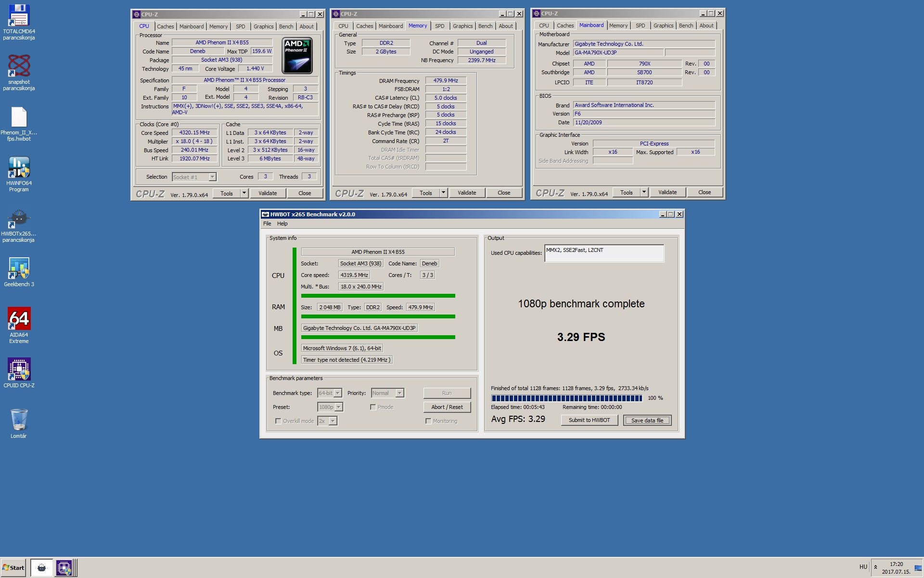Click Timer type not detected field

[346, 360]
